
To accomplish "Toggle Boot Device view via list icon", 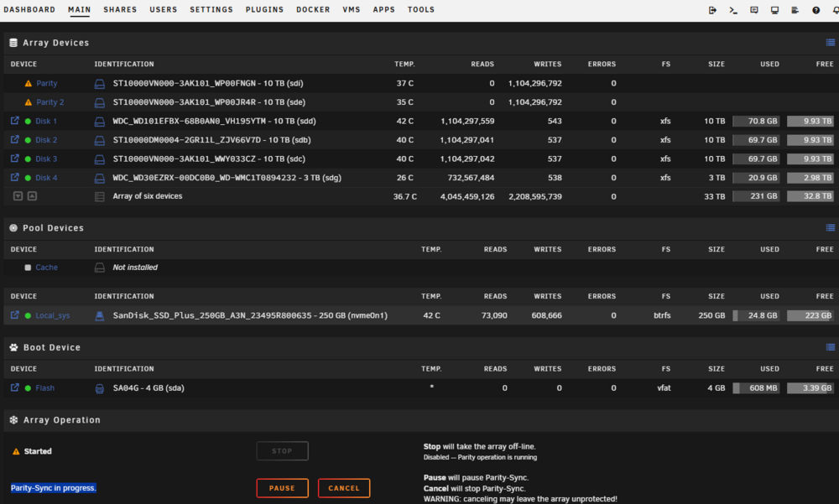I will pyautogui.click(x=830, y=347).
